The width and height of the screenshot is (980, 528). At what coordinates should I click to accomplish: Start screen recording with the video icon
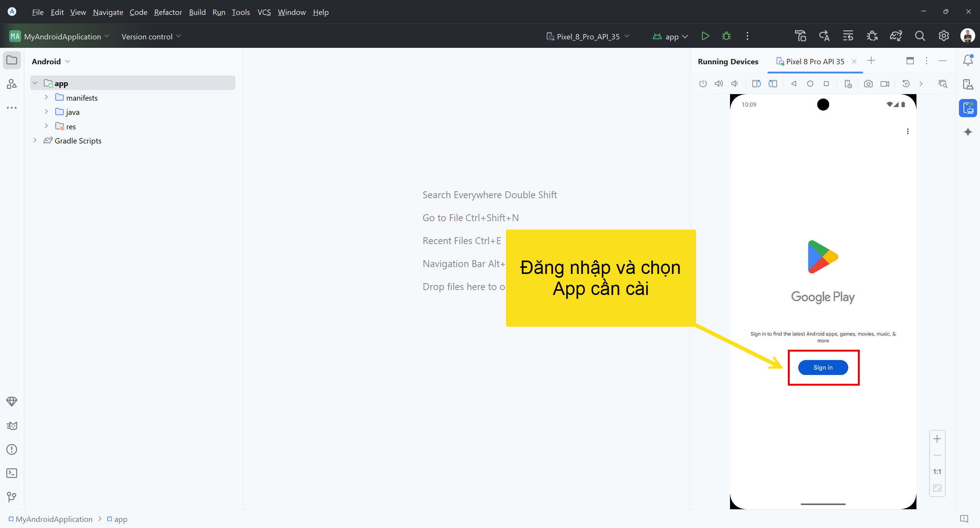pos(885,83)
